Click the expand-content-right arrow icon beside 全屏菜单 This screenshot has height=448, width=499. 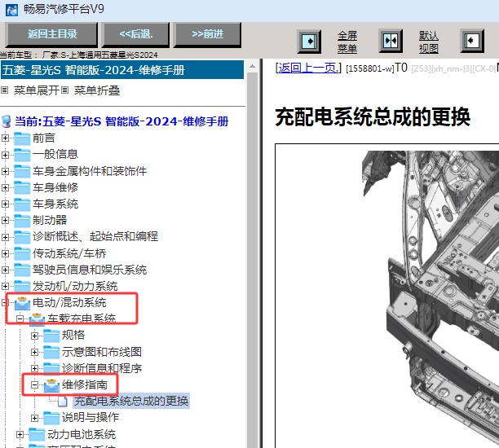309,42
